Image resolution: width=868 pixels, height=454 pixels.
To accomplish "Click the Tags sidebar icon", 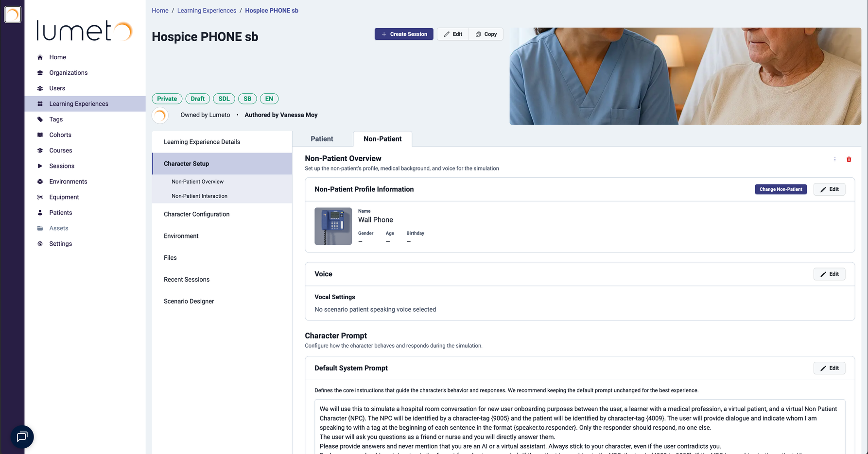I will 40,119.
